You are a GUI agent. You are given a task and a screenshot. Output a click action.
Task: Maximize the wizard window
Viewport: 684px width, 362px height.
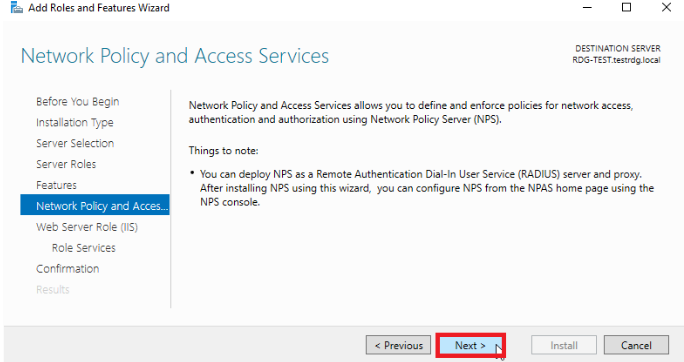[x=626, y=7]
